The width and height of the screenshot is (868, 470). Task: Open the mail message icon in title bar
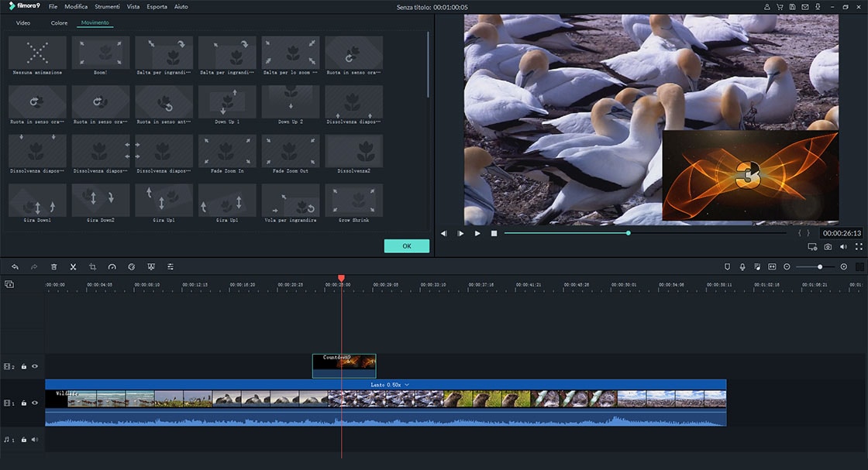tap(805, 7)
